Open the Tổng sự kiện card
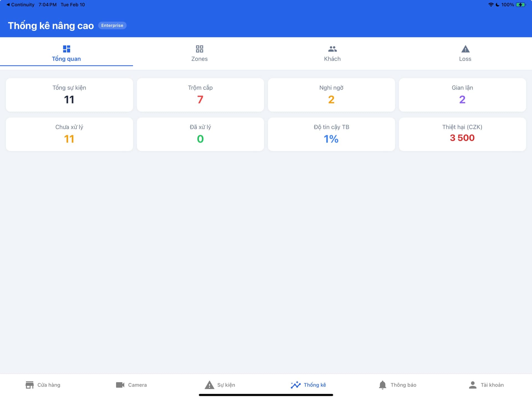 (69, 95)
